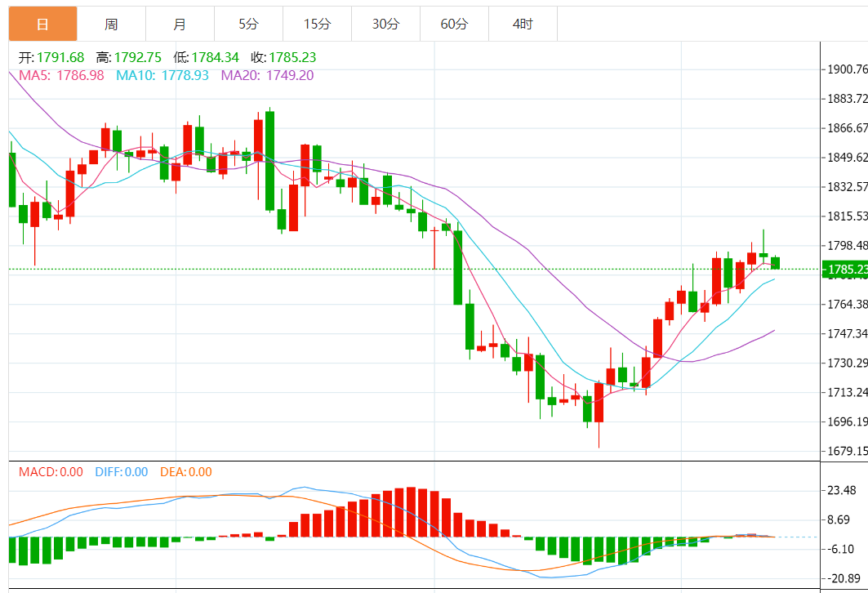The image size is (868, 593).
Task: Click the close price 1785.23 value
Action: click(x=292, y=57)
